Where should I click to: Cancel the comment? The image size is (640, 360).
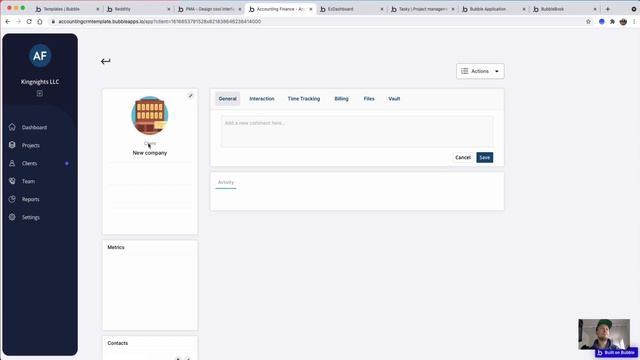click(x=463, y=158)
